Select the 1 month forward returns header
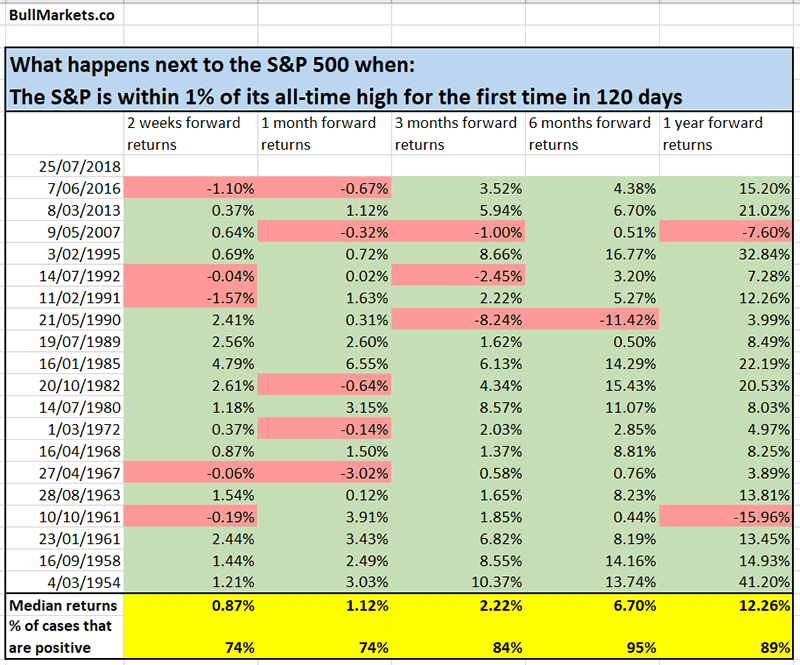The height and width of the screenshot is (665, 800). [x=323, y=133]
